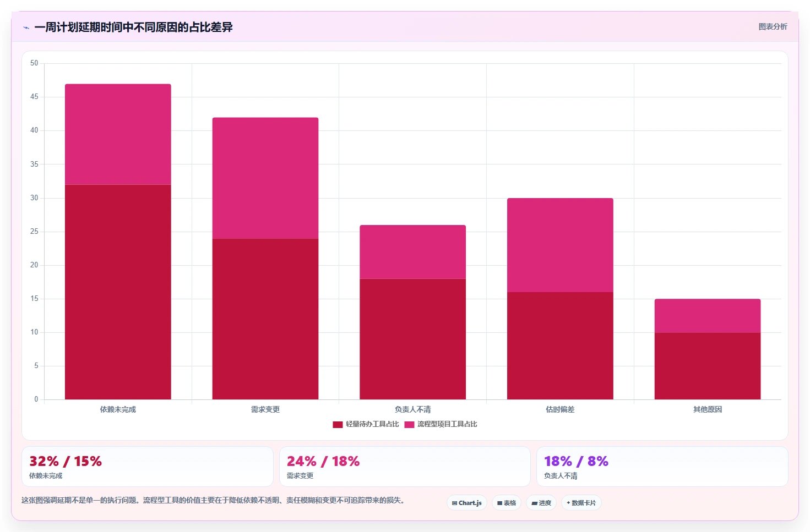Image resolution: width=810 pixels, height=532 pixels.
Task: Click pink bar segment for 依赖未完成
Action: (x=118, y=134)
